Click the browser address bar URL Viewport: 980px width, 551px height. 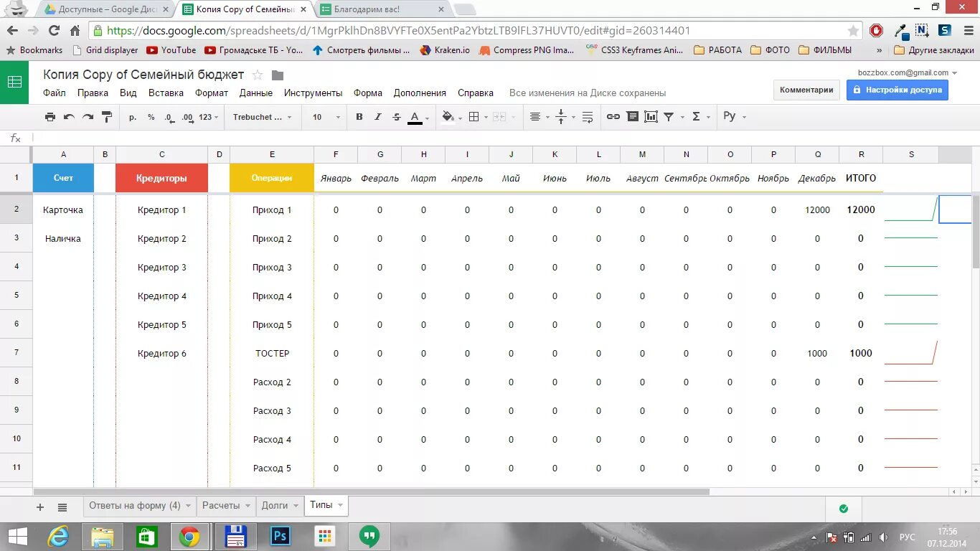click(x=398, y=31)
